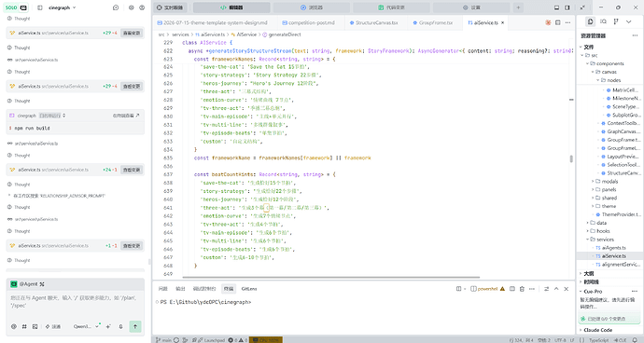View changes for first aiService.ts +29 -4 card
644x343 pixels.
tap(132, 33)
